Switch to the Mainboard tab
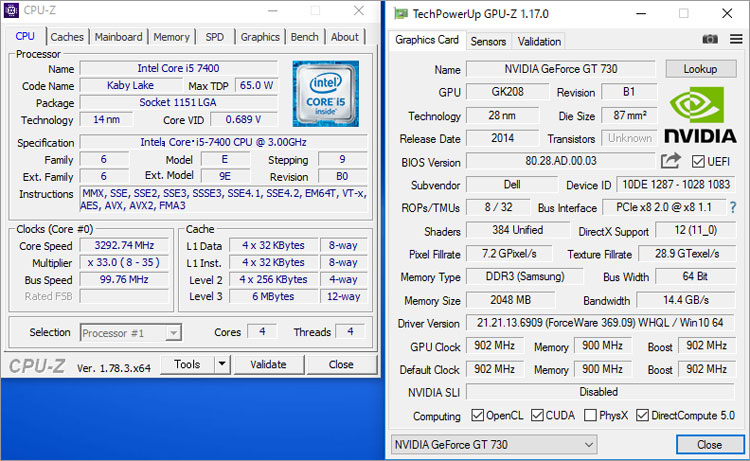Viewport: 750px width, 461px height. [x=118, y=37]
